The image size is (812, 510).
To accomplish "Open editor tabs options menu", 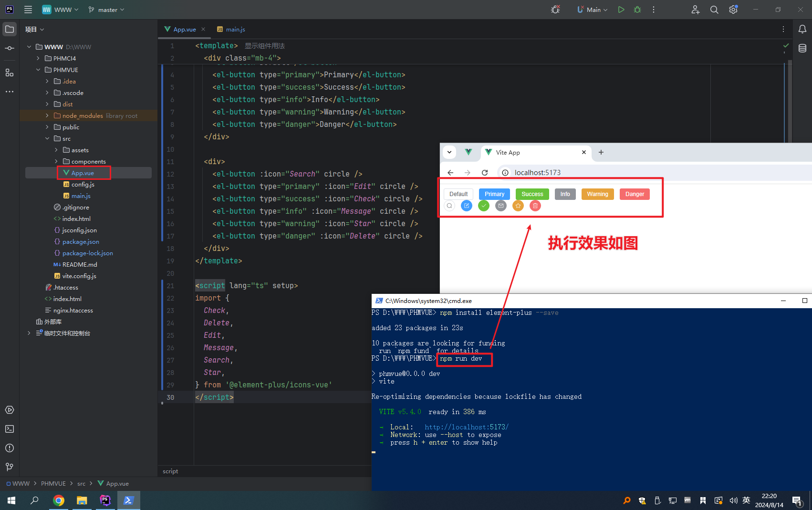I will click(x=783, y=29).
